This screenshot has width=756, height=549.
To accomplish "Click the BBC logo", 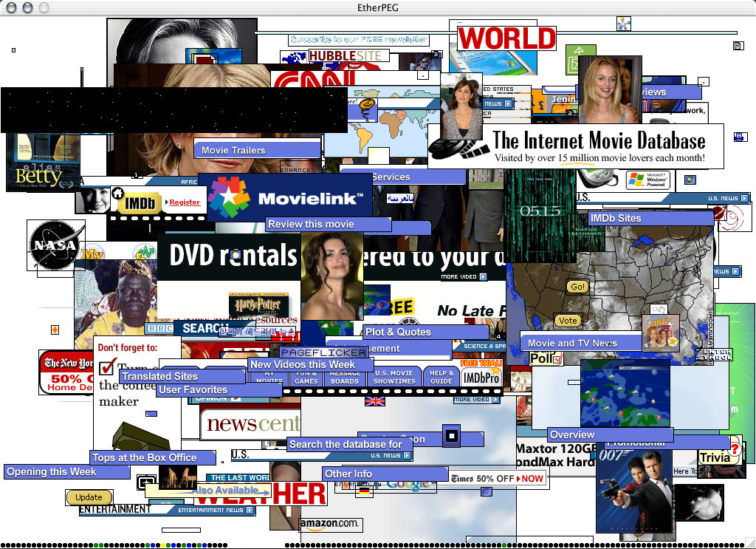I will tap(160, 329).
